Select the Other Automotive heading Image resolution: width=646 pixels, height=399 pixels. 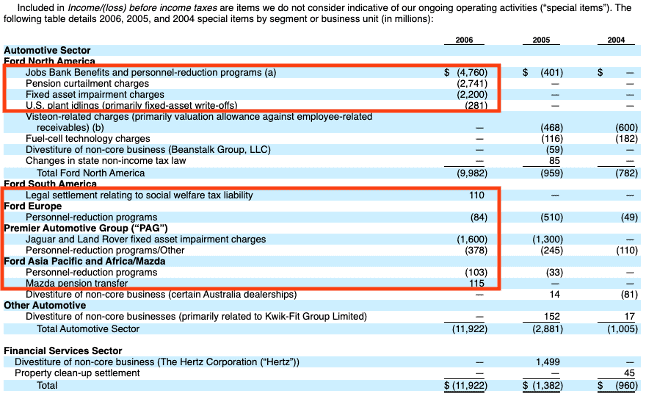(45, 305)
